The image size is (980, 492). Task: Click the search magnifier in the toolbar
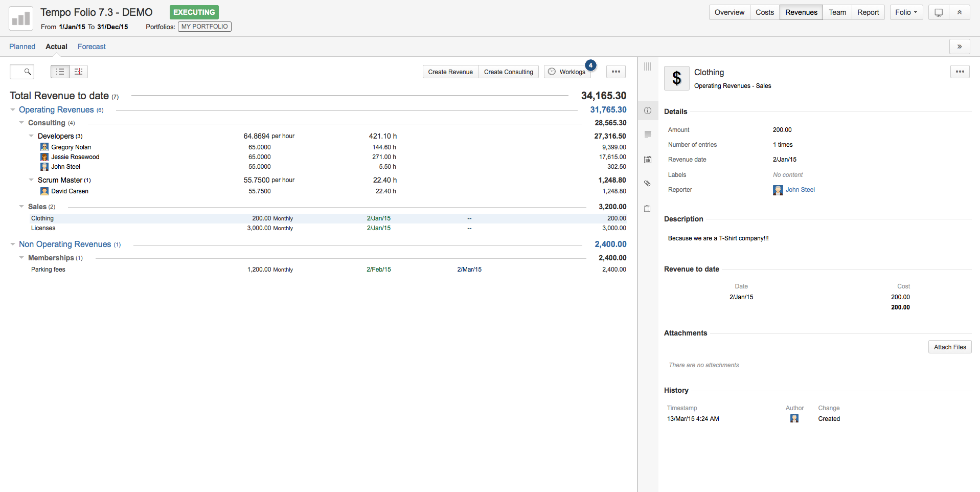tap(22, 72)
